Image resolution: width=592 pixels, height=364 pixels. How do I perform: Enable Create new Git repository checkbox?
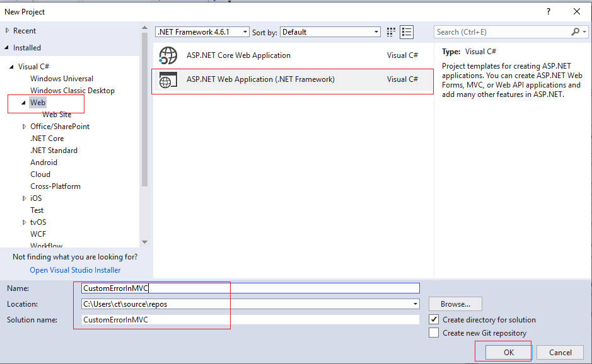coord(434,333)
